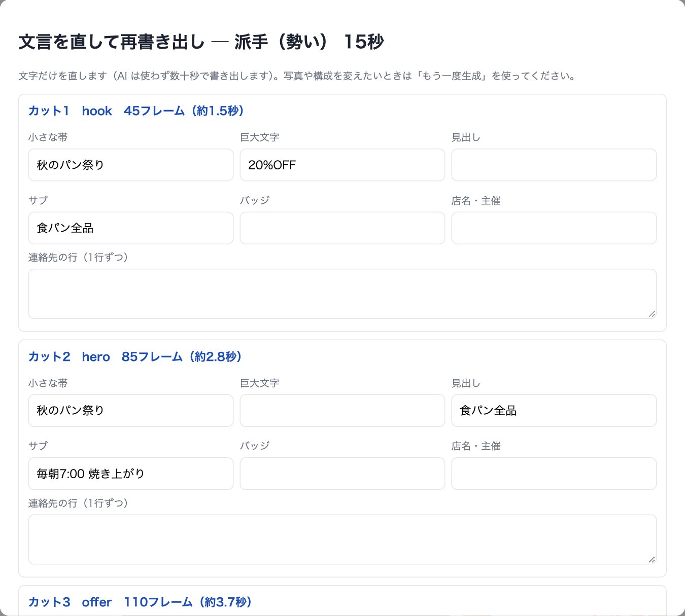The height and width of the screenshot is (616, 685).
Task: Click the カット2 サブ field 毎朝7:00 焼き上がり
Action: pos(131,474)
